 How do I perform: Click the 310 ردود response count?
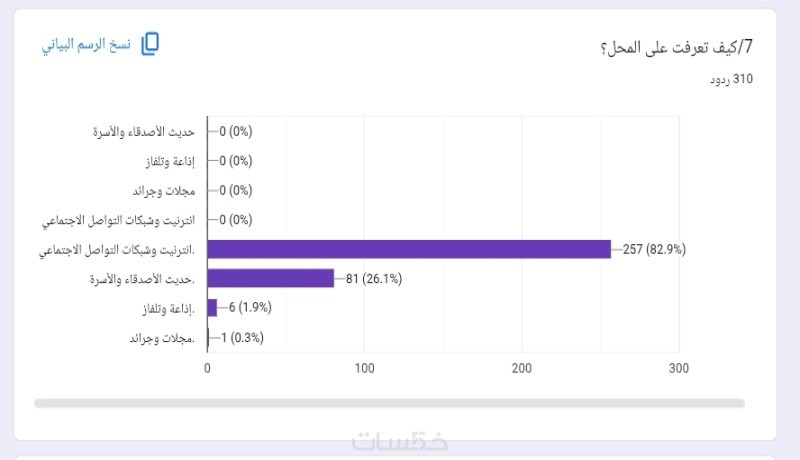click(x=731, y=79)
